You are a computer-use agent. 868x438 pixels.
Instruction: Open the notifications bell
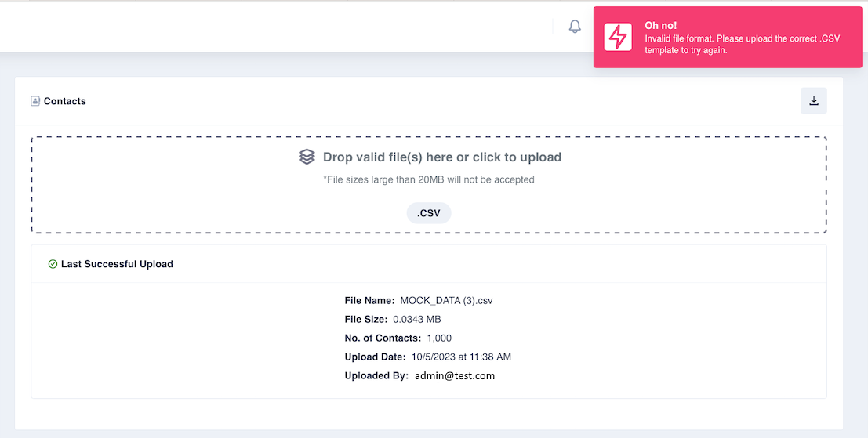[x=576, y=26]
